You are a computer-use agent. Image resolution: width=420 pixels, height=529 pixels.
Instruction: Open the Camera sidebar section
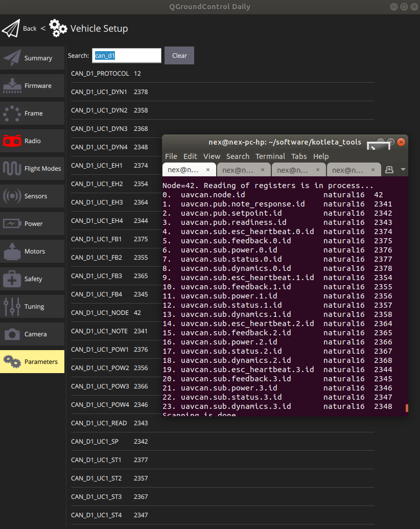32,334
